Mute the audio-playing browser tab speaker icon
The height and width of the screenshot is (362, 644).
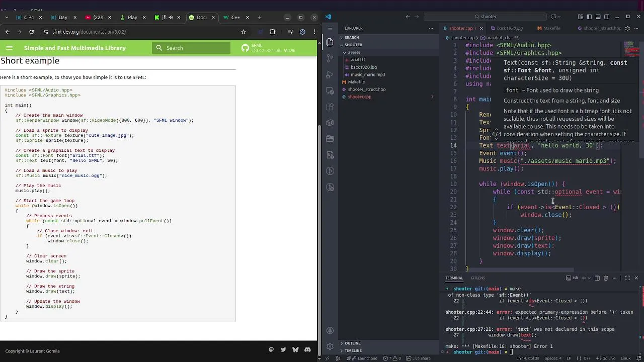[171, 18]
